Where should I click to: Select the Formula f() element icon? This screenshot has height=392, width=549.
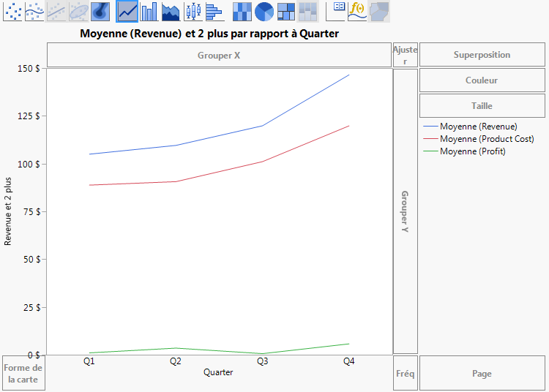(357, 11)
